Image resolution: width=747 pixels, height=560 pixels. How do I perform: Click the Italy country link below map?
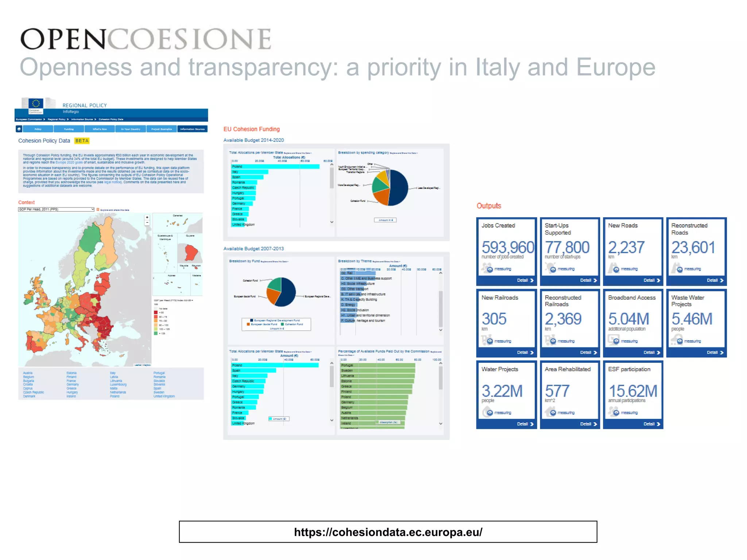coord(113,373)
